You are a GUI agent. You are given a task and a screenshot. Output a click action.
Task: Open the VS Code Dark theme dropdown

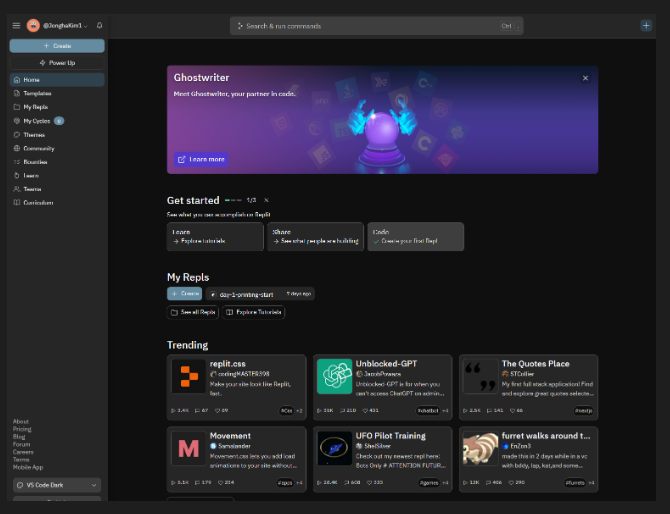[57, 485]
